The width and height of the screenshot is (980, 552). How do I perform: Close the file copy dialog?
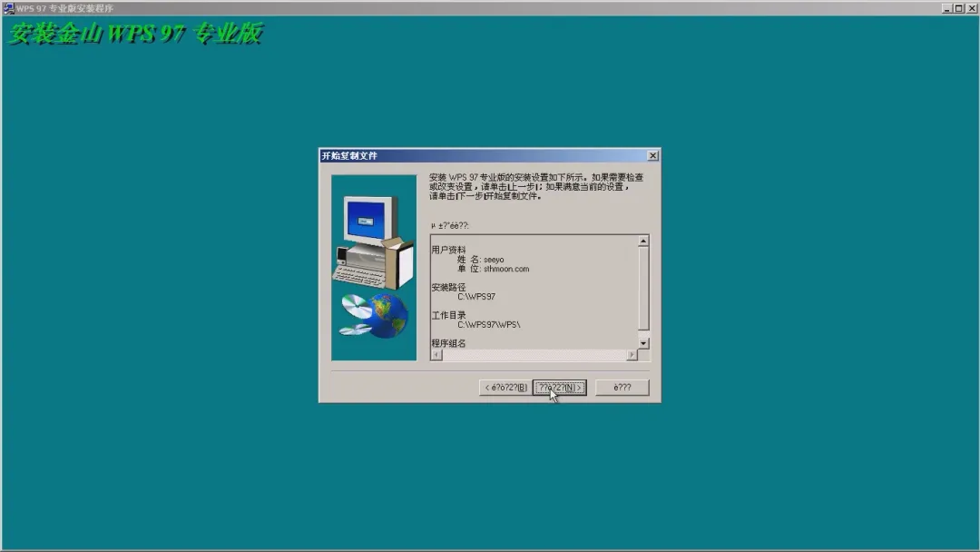[x=652, y=155]
